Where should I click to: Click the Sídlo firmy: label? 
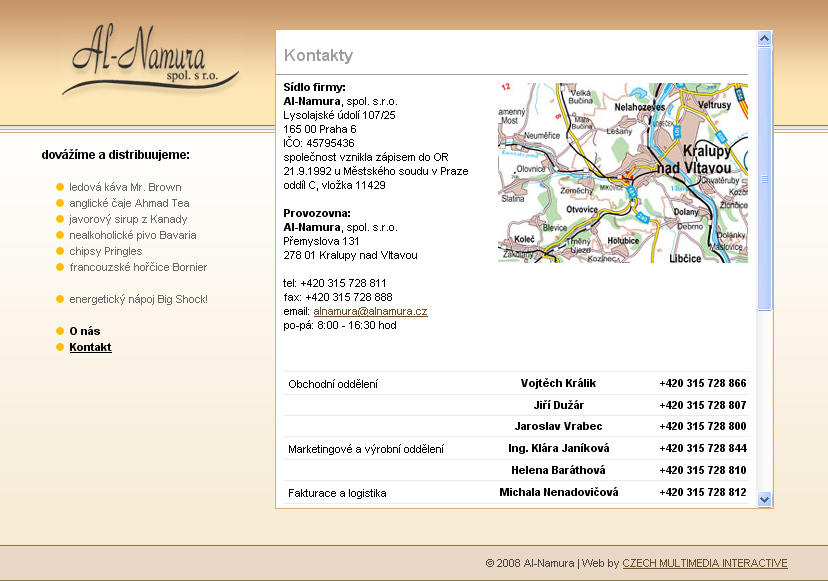pyautogui.click(x=314, y=87)
